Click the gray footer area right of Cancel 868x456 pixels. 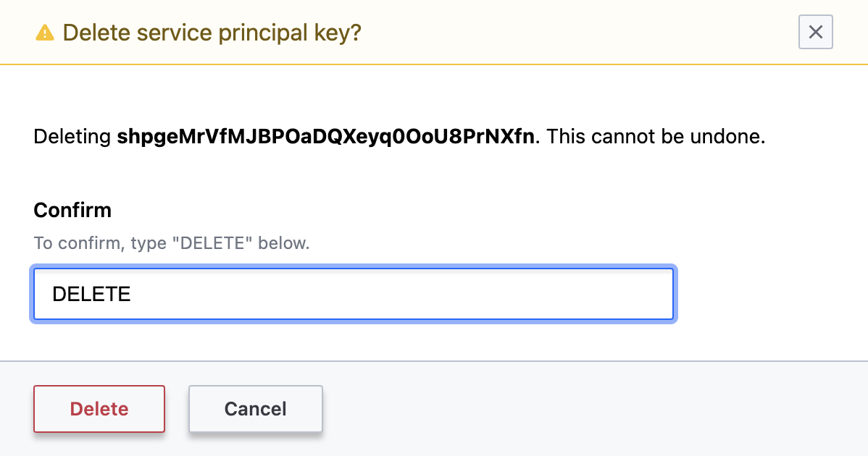(x=580, y=409)
